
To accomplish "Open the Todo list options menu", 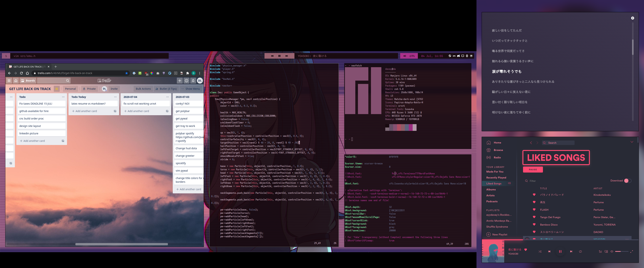I will tap(63, 97).
